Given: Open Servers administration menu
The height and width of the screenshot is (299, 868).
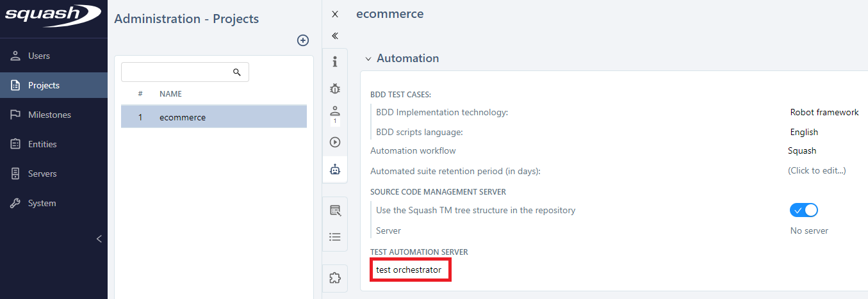Looking at the screenshot, I should (x=42, y=174).
